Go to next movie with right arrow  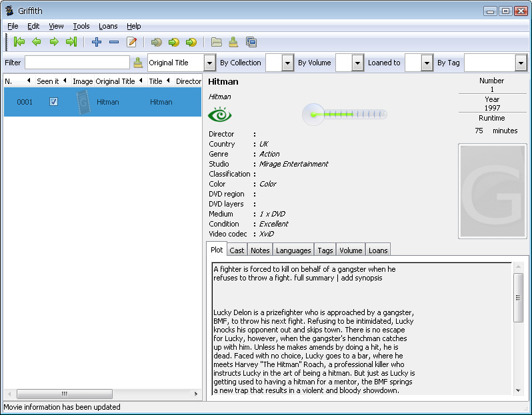click(x=54, y=42)
